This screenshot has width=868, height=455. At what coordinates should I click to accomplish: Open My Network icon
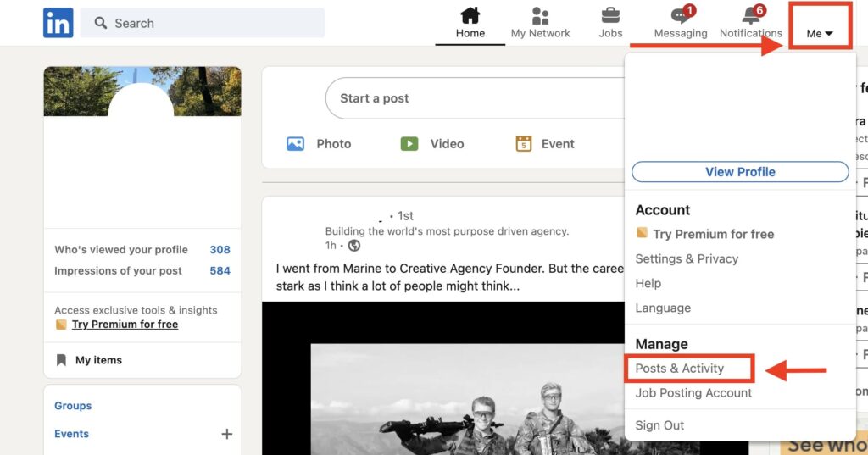click(x=540, y=16)
